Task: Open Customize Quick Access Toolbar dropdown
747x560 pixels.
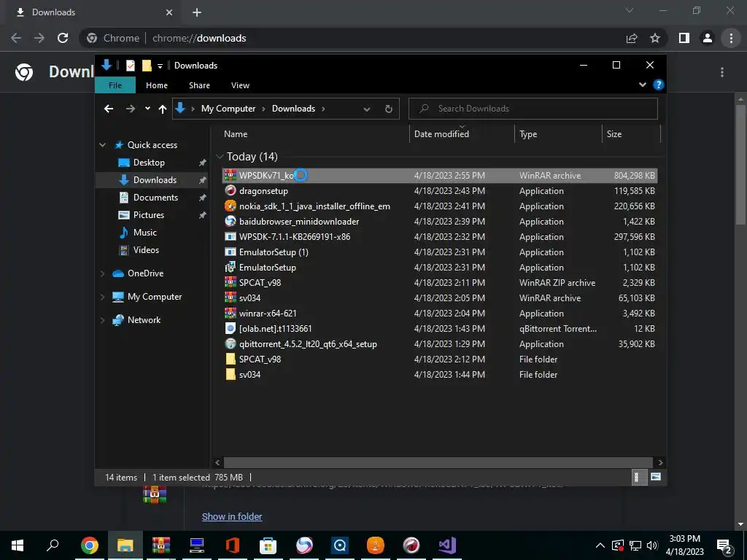Action: coord(160,66)
